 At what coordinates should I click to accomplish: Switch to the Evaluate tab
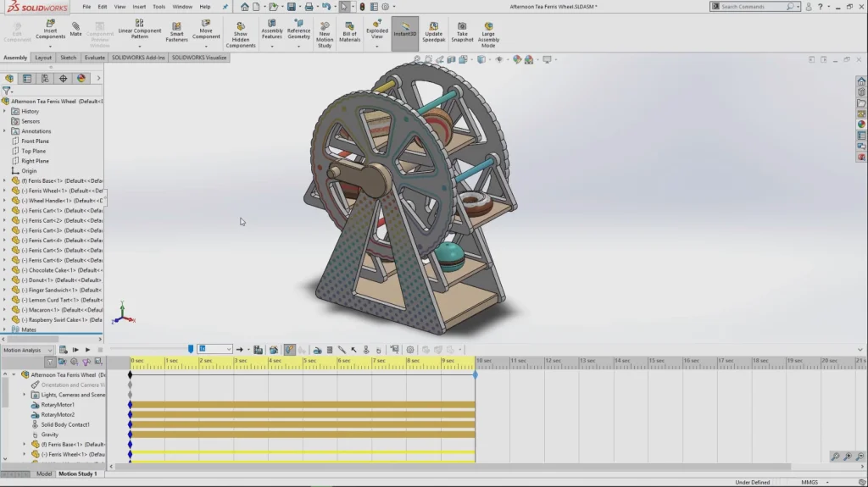(x=94, y=58)
